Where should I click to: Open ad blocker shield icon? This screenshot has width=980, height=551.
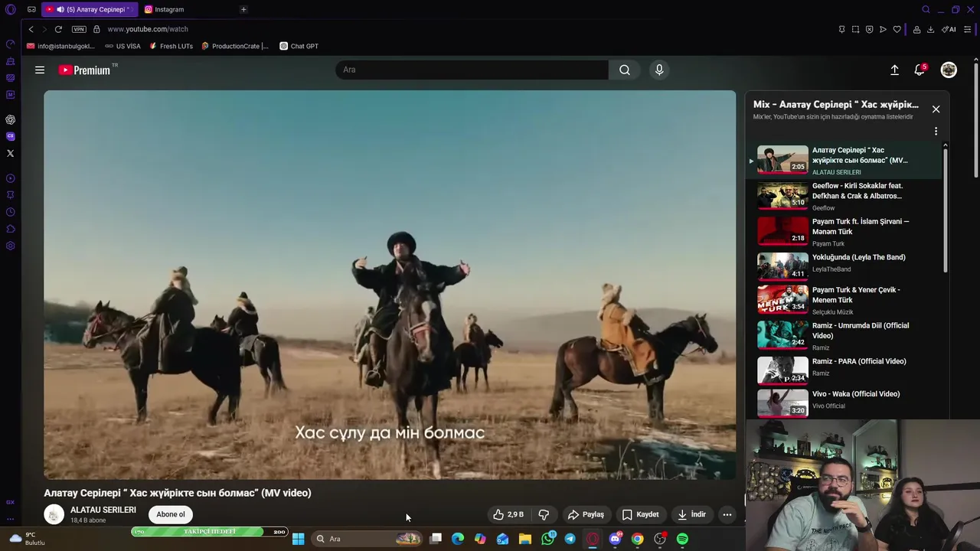(869, 29)
